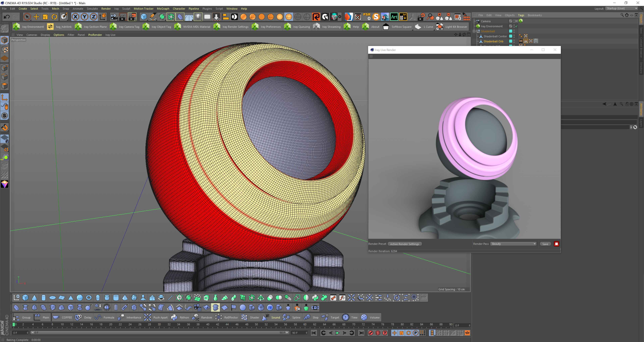Click the Undo arrow icon
This screenshot has height=342, width=644.
point(7,17)
